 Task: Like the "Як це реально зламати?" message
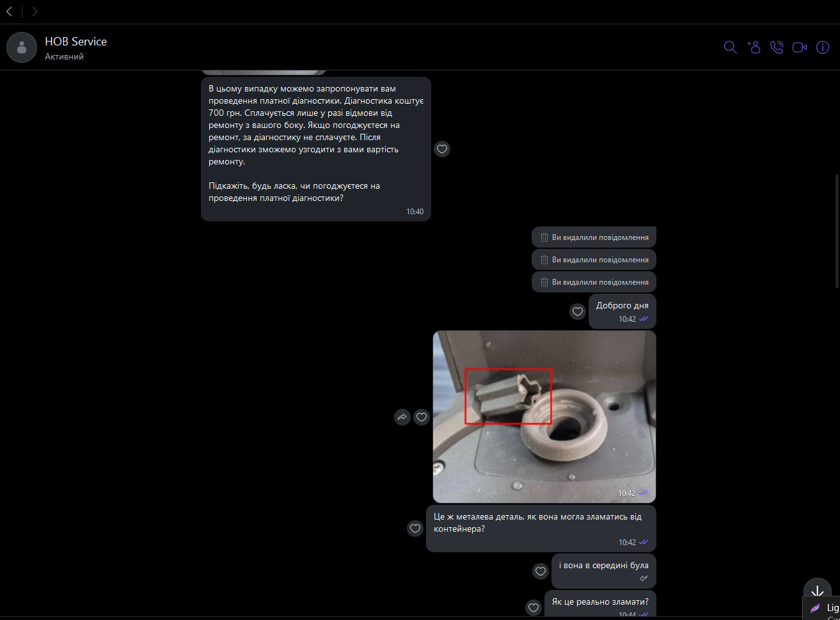point(534,607)
